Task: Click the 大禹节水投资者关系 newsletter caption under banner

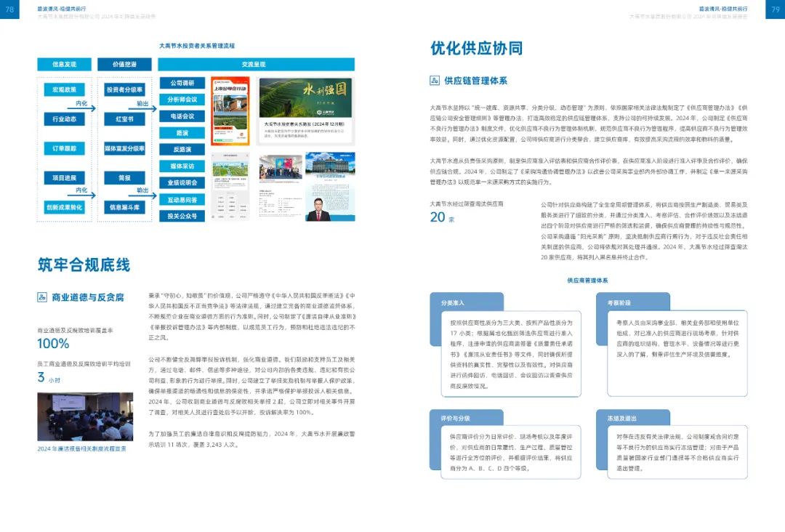Action: 305,124
